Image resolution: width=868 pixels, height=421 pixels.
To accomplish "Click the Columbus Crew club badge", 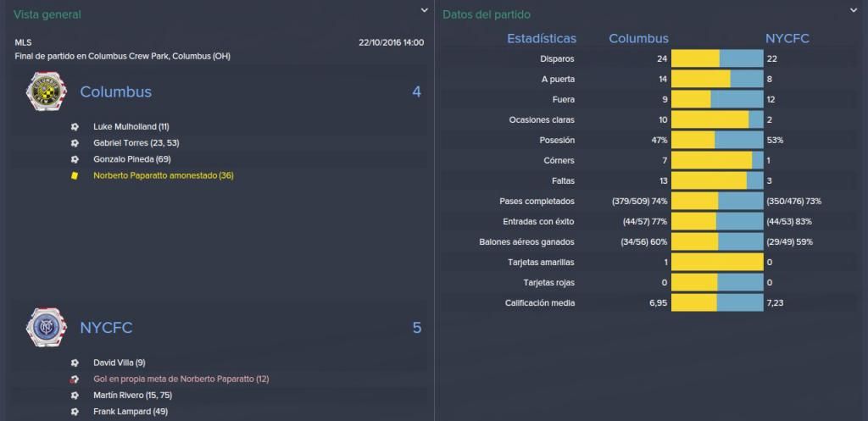I will (x=47, y=91).
